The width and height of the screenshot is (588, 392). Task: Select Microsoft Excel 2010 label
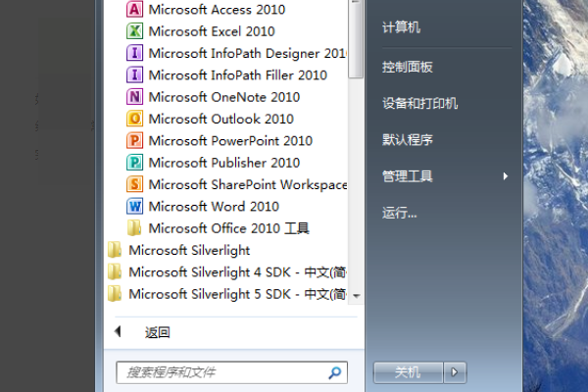(x=212, y=31)
